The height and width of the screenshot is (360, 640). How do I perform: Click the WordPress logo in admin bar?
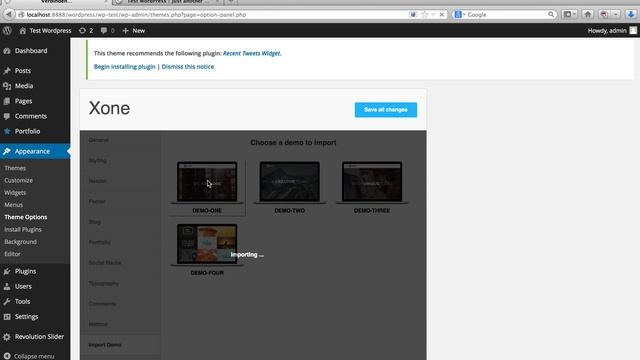7,31
